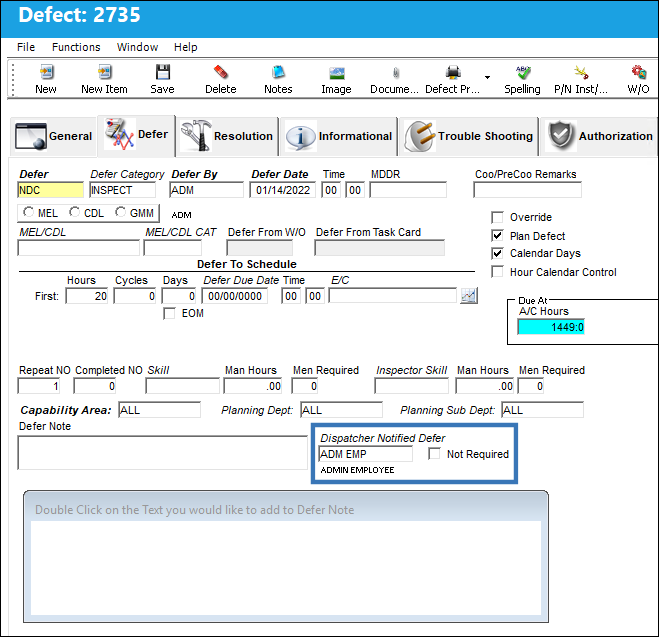Open the P/N Install toolbar icon
The width and height of the screenshot is (659, 637).
tap(581, 72)
